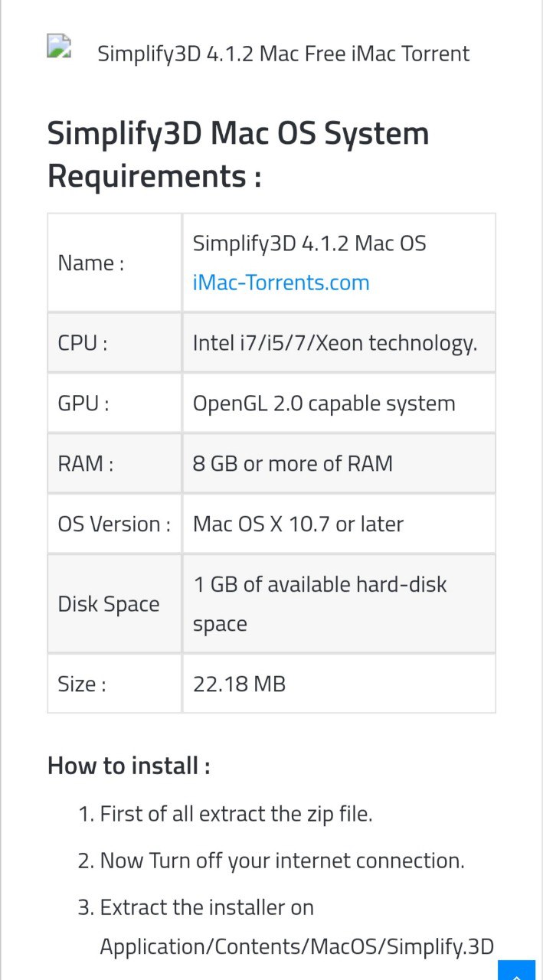Select the '22.18 MB' size value
543x980 pixels.
[x=239, y=684]
